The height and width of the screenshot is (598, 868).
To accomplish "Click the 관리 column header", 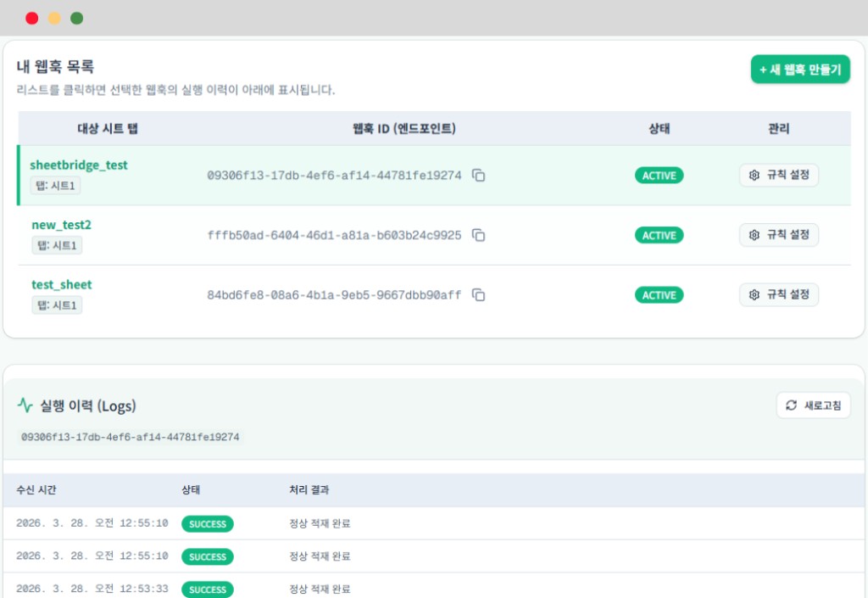I will (x=778, y=128).
